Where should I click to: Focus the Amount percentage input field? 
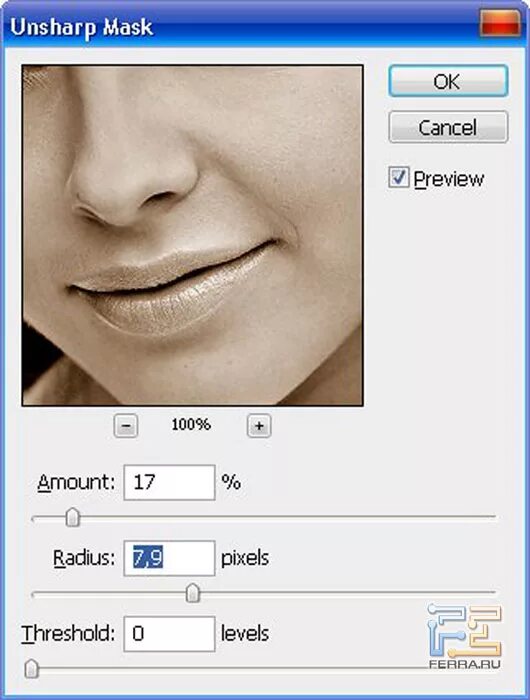(x=169, y=482)
